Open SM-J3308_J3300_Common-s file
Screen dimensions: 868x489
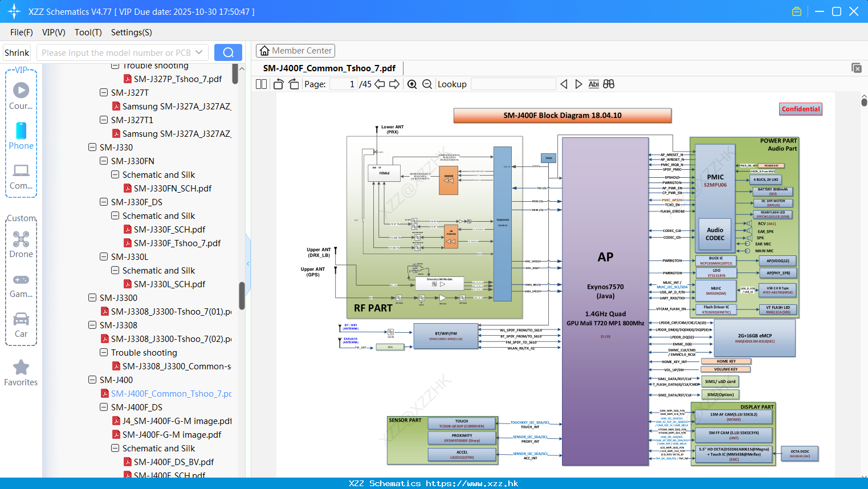click(172, 366)
